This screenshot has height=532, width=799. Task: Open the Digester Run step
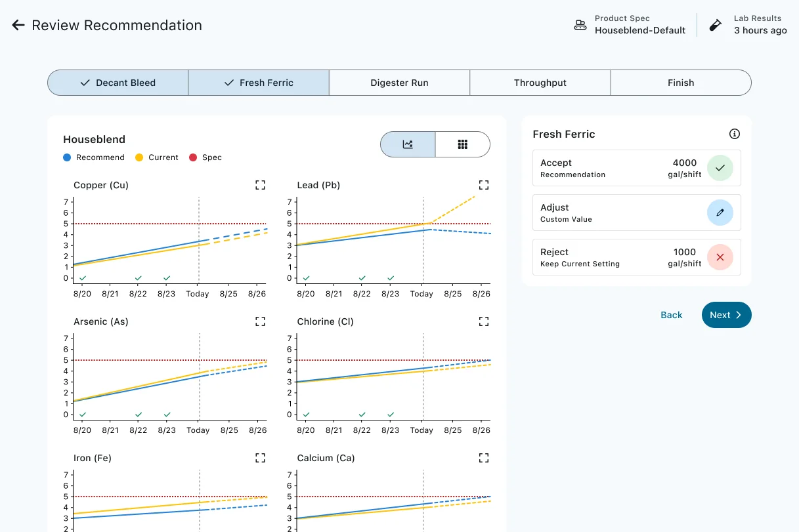pyautogui.click(x=399, y=83)
